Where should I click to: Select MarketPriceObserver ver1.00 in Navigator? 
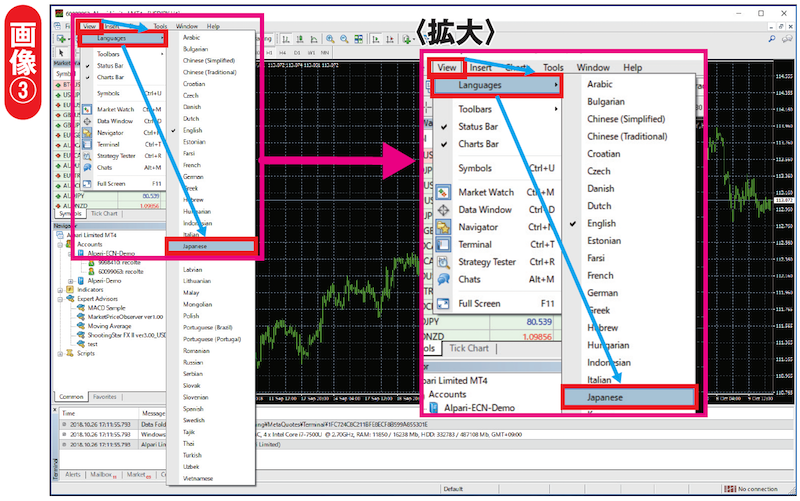(125, 317)
